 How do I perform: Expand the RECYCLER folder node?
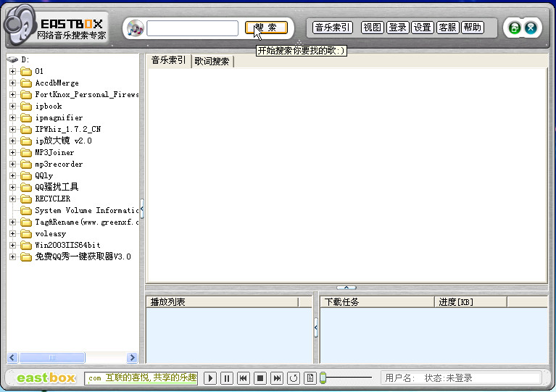pos(13,199)
